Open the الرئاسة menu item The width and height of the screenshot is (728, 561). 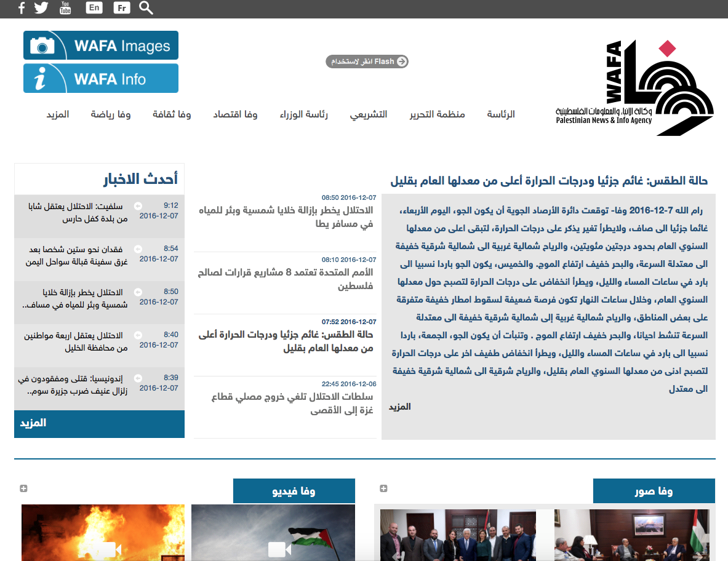[501, 114]
